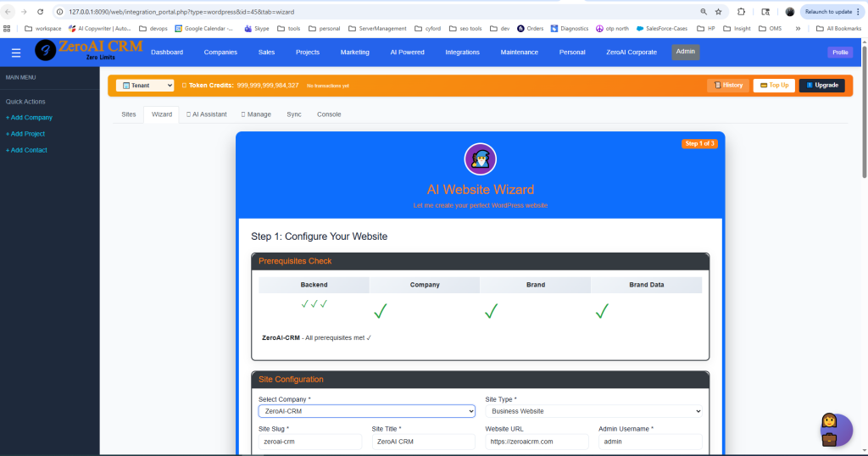Click the Site Slug input field
Screen dimensions: 868x456
[x=309, y=442]
